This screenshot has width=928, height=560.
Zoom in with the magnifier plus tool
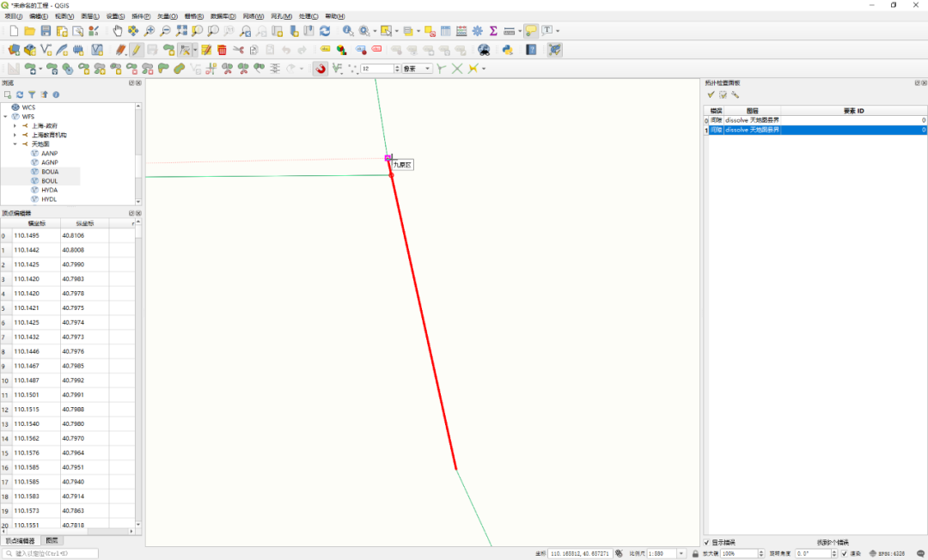click(x=150, y=31)
